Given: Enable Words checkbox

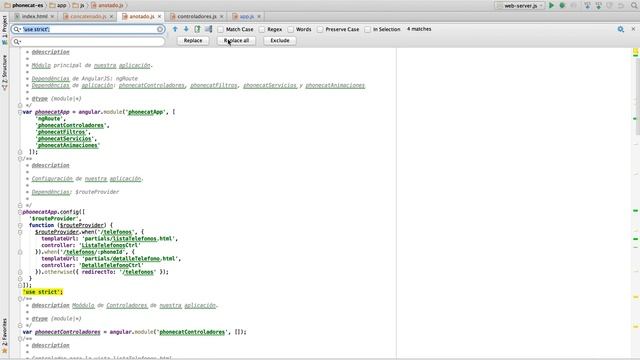Looking at the screenshot, I should click(291, 29).
